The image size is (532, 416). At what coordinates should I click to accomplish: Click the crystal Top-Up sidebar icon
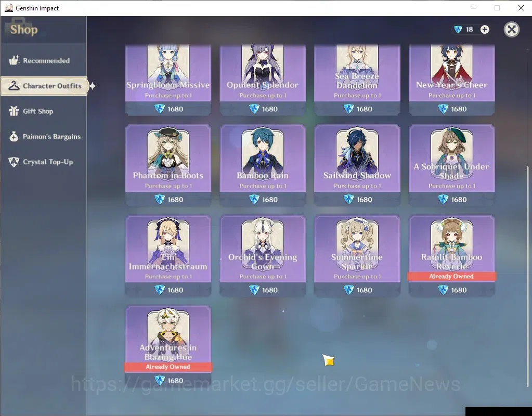[x=14, y=162]
